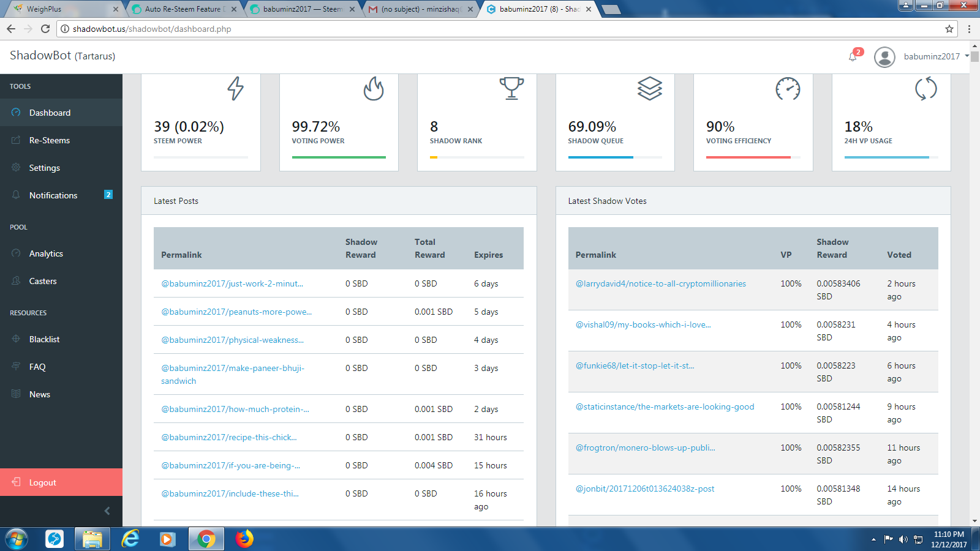Screen dimensions: 980x551
Task: Open vishal09 my-books-which-i-love link
Action: (643, 324)
